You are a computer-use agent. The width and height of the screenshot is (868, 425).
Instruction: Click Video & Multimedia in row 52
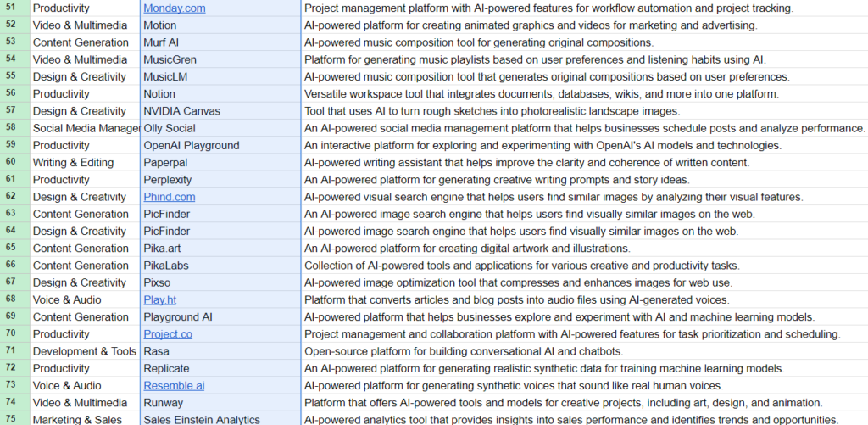[85, 25]
